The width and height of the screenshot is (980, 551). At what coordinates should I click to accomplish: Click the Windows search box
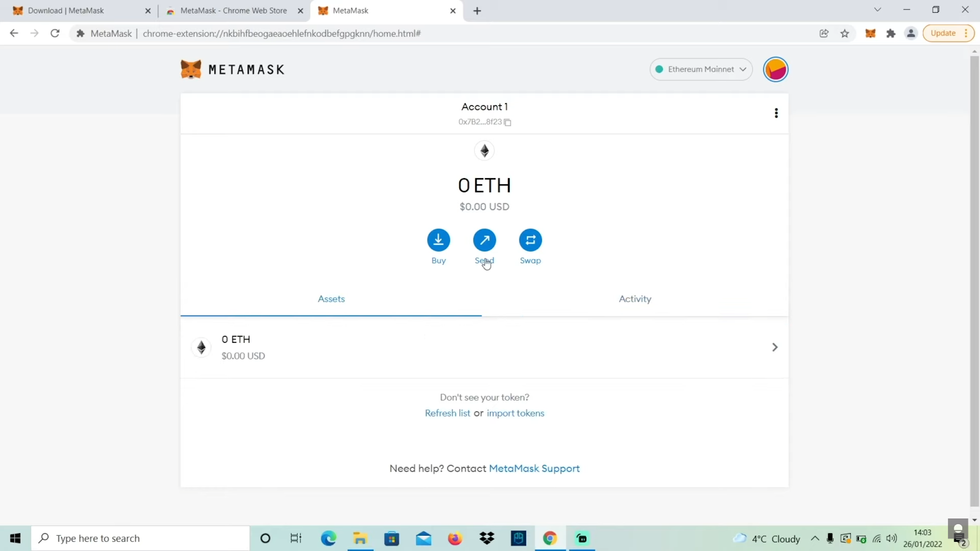click(x=140, y=538)
